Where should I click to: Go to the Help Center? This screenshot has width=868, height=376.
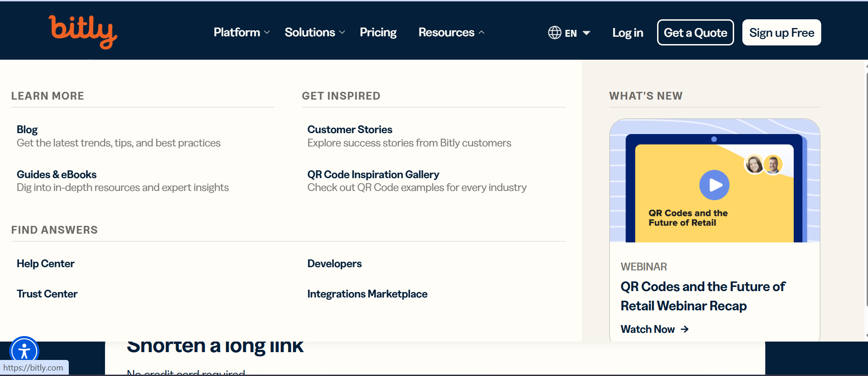tap(45, 264)
